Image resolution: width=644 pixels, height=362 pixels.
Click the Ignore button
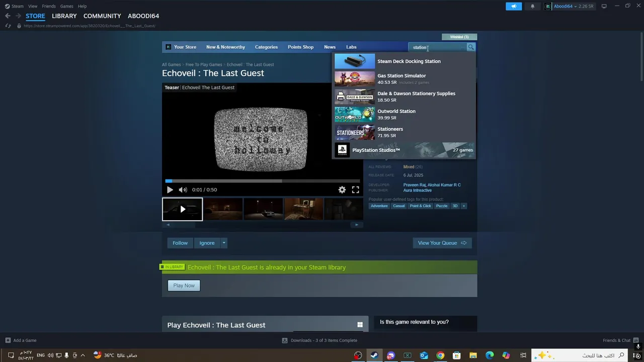207,243
